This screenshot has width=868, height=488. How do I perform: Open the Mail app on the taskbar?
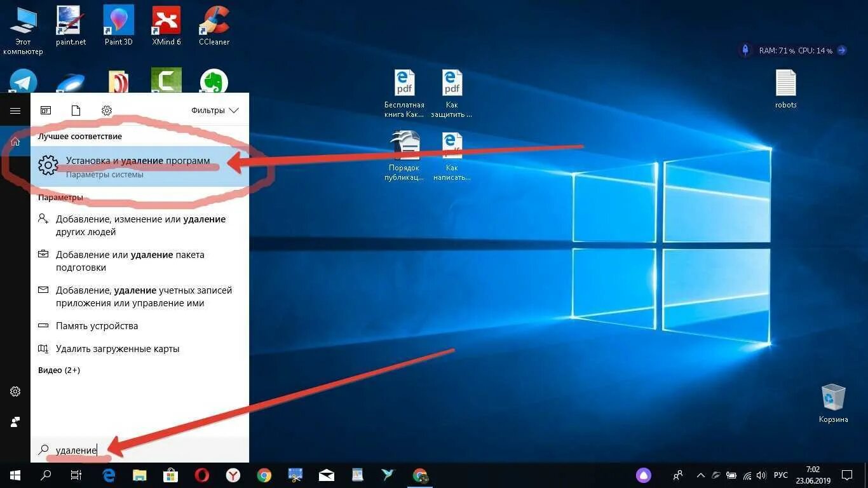pyautogui.click(x=327, y=475)
